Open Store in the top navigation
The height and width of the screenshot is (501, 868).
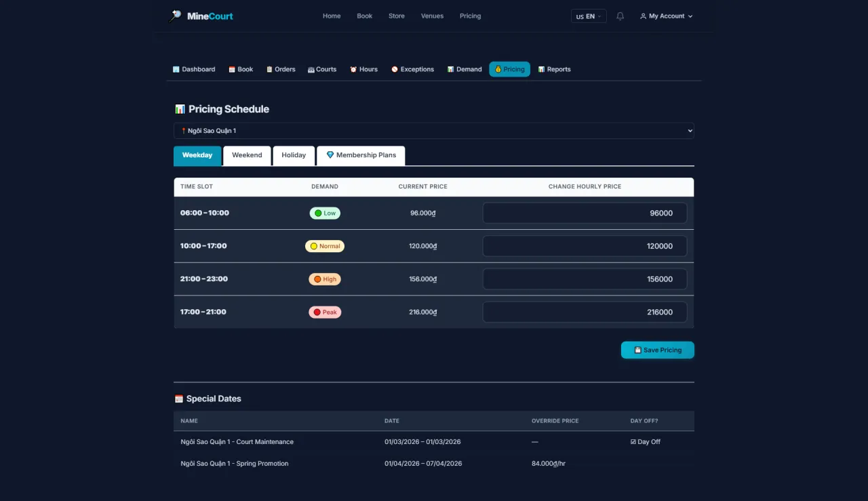click(x=397, y=16)
